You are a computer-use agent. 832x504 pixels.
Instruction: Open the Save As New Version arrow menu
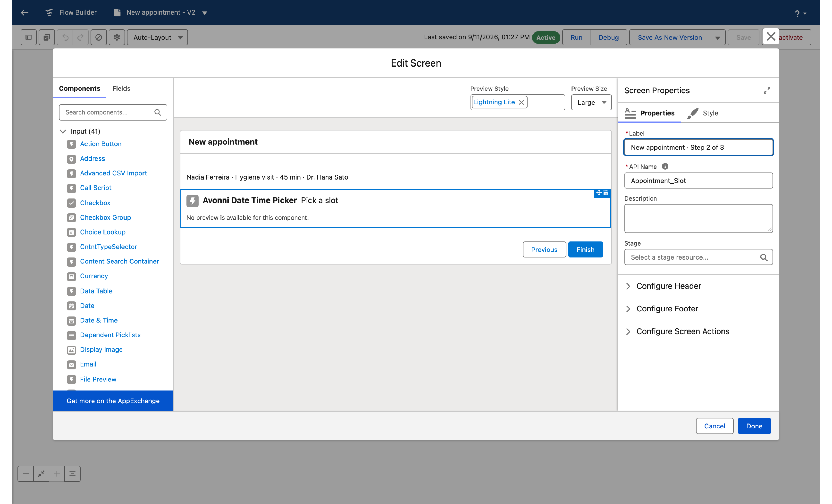tap(718, 37)
